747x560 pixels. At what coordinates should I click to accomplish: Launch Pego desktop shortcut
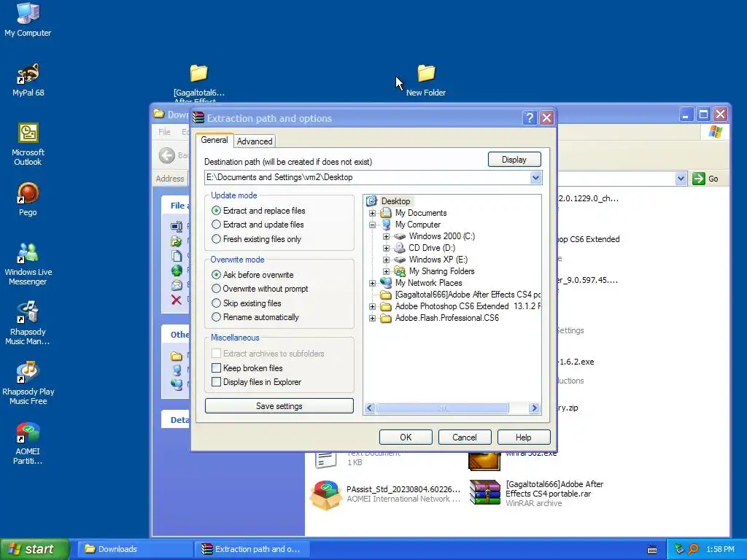tap(28, 198)
